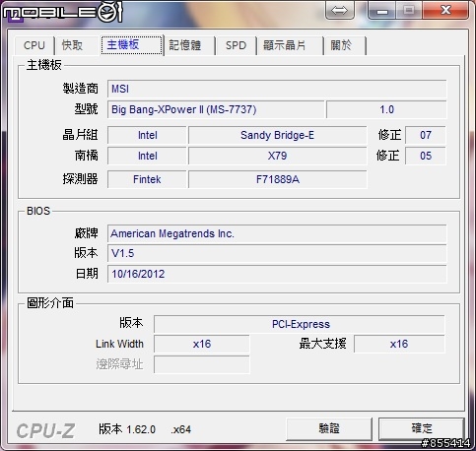Click the 最大支援 x16 value
The height and width of the screenshot is (451, 476).
pyautogui.click(x=399, y=344)
